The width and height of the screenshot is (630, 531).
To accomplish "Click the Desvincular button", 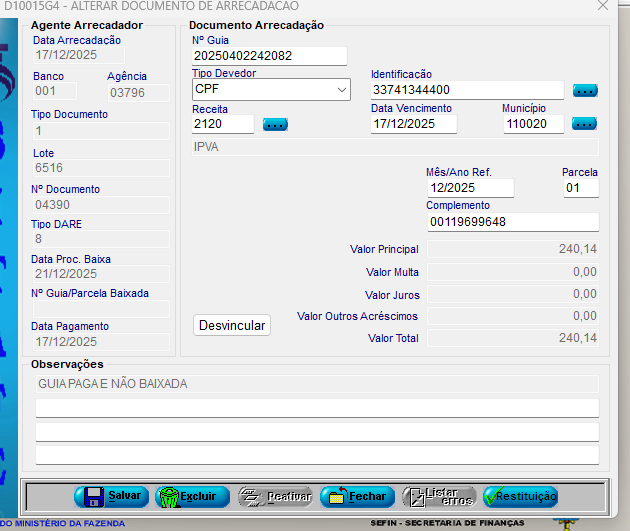I will [232, 325].
